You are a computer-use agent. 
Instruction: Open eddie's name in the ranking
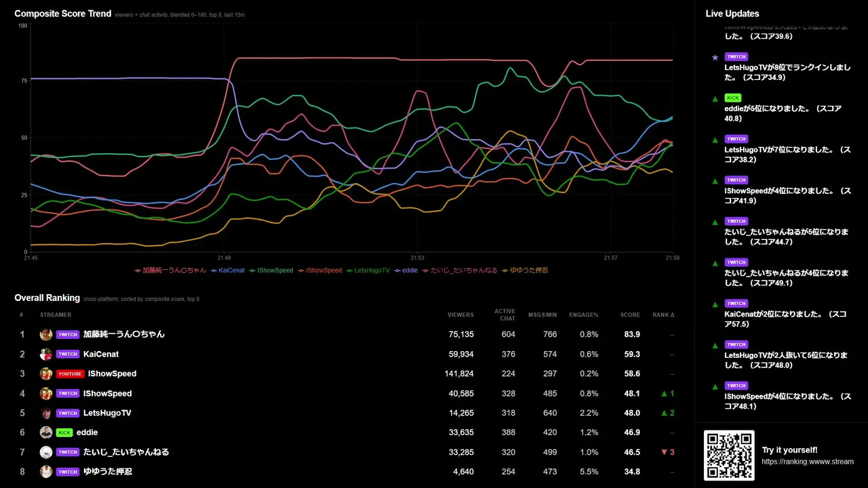pos(87,432)
